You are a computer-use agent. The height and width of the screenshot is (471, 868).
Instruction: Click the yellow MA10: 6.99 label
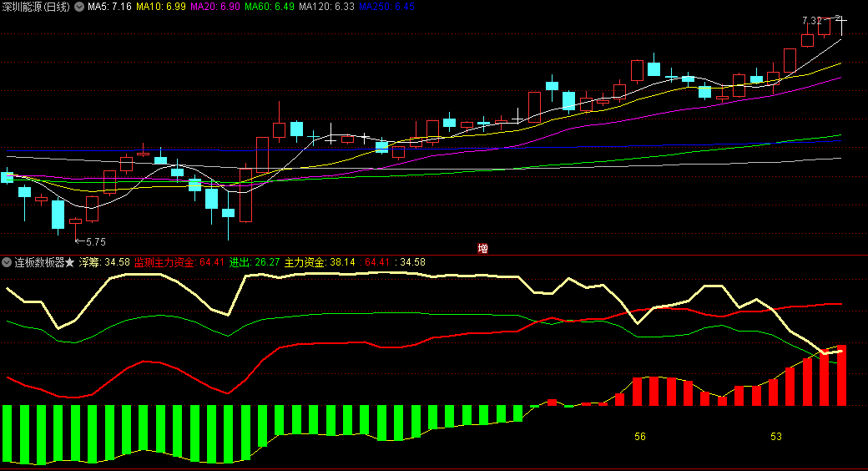point(161,7)
